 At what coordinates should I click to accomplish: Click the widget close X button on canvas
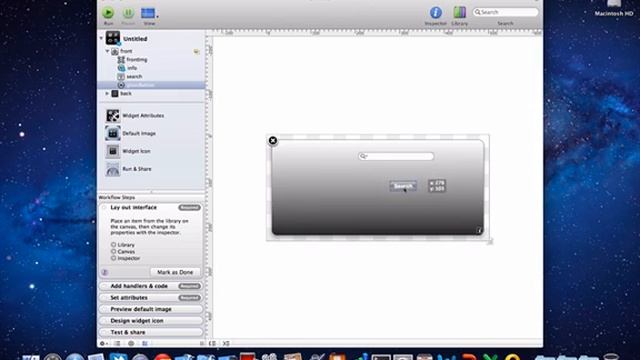tap(273, 141)
